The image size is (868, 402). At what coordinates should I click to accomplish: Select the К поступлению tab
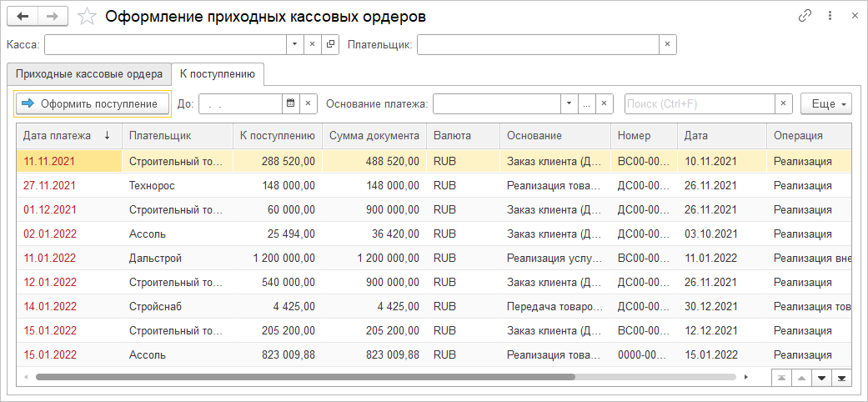tap(218, 73)
